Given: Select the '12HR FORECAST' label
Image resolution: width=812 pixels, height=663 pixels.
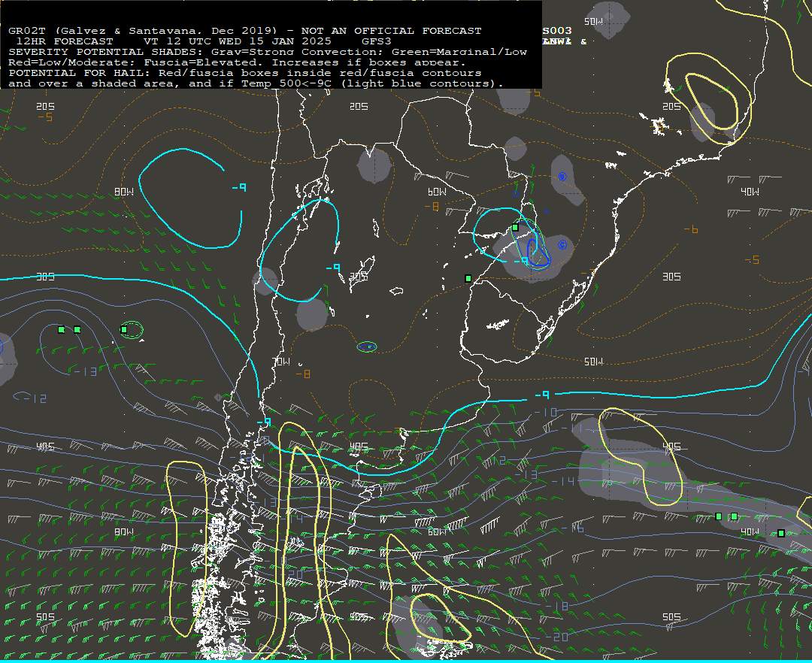Looking at the screenshot, I should (65, 41).
